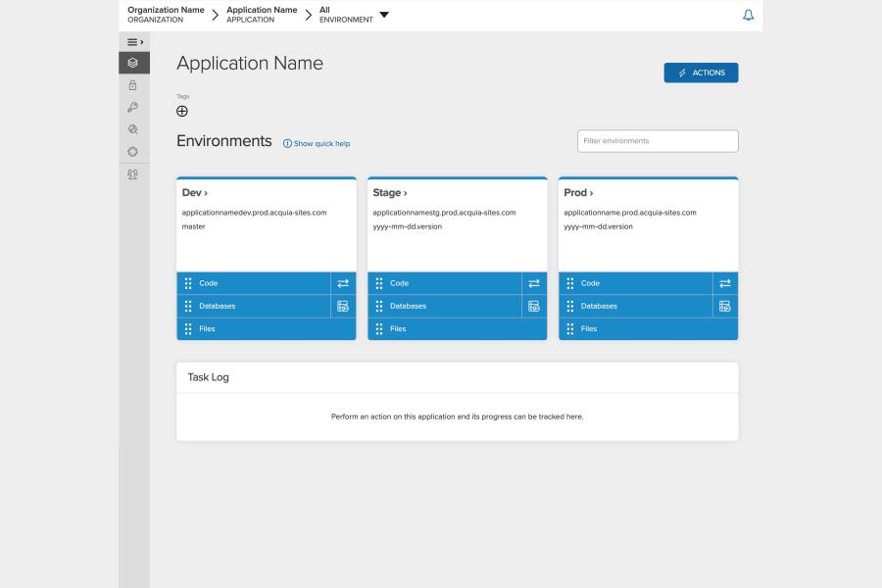This screenshot has height=588, width=882.
Task: Click the add tag plus icon
Action: click(x=182, y=111)
